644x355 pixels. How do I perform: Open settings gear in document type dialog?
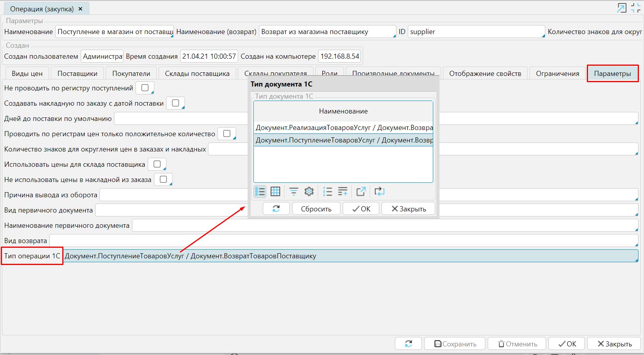click(x=309, y=191)
